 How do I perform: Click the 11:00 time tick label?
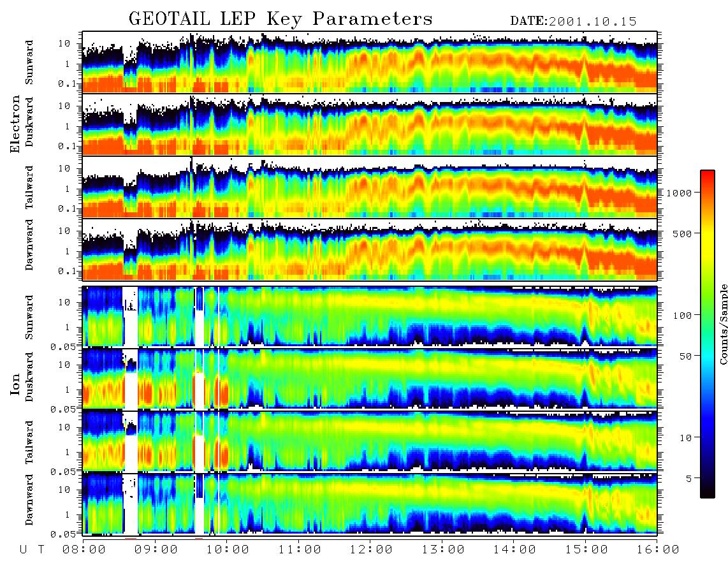click(300, 550)
